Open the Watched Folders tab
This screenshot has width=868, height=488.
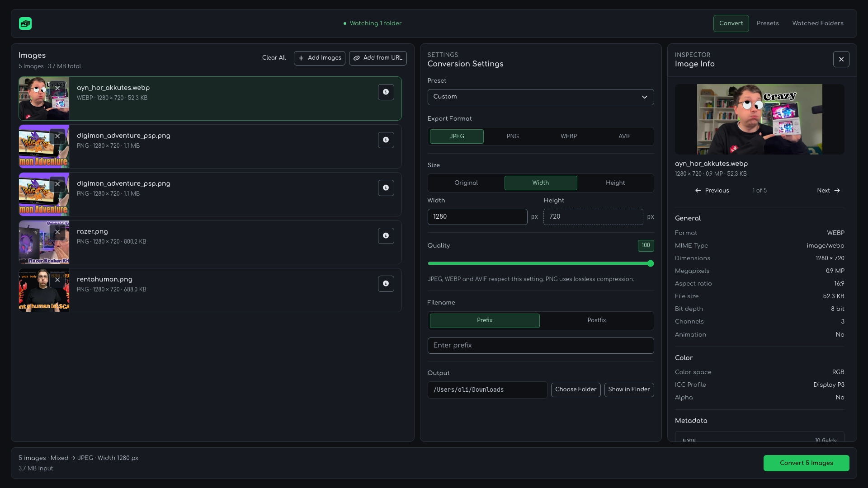818,23
